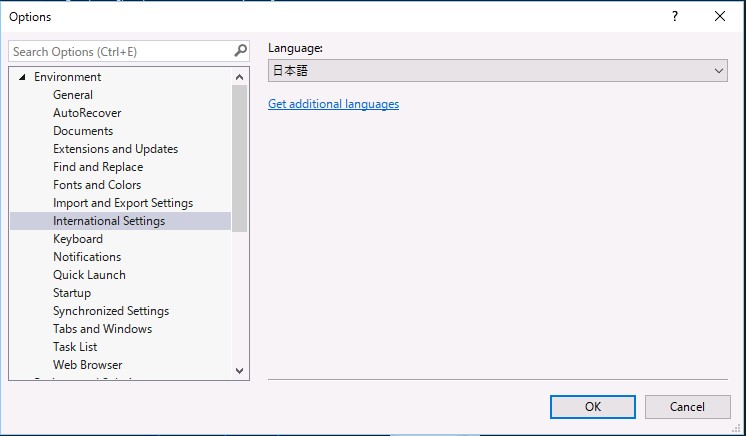Go to Extensions and Updates
746x436 pixels.
point(116,149)
